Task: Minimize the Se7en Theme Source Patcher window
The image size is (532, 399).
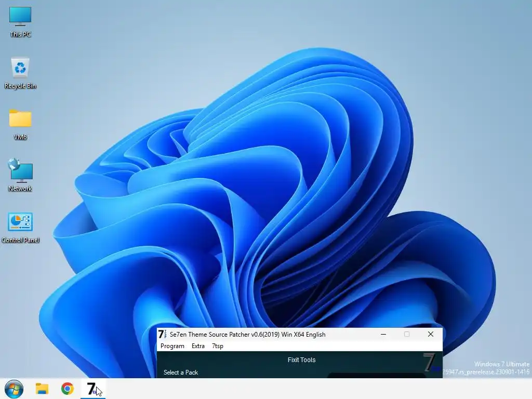Action: (x=383, y=334)
